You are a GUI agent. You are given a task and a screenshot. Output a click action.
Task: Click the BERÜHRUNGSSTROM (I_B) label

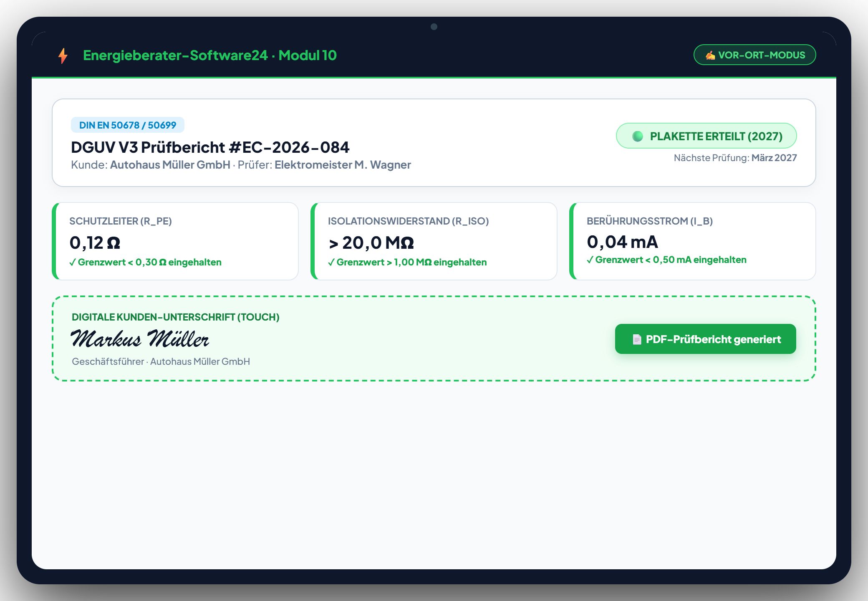[650, 221]
